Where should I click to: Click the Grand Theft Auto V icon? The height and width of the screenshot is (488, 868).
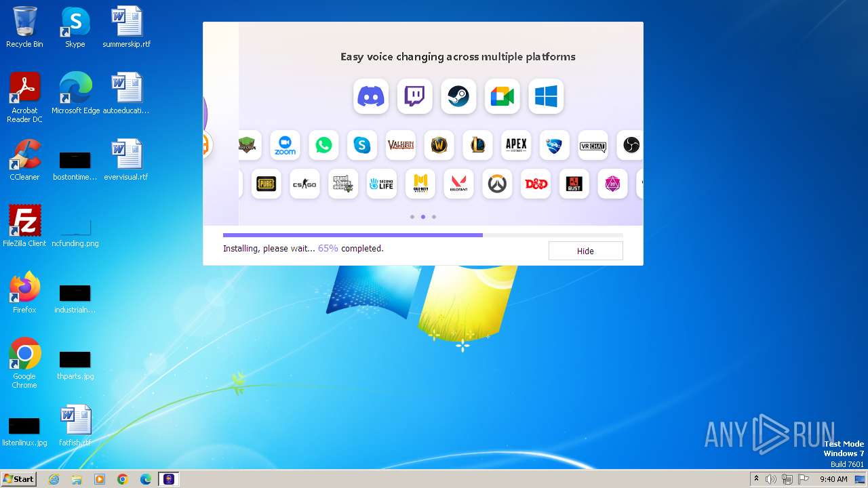pos(343,184)
